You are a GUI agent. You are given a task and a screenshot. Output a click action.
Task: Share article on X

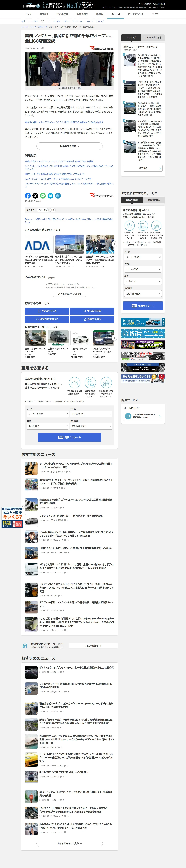point(35,195)
